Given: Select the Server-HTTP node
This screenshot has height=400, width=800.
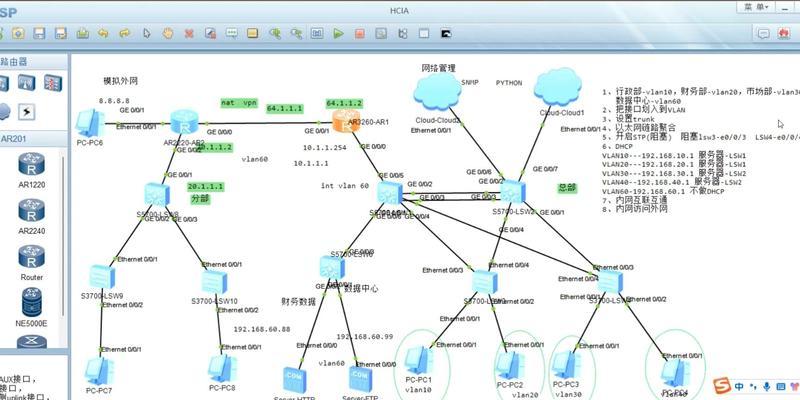Looking at the screenshot, I should click(x=294, y=381).
